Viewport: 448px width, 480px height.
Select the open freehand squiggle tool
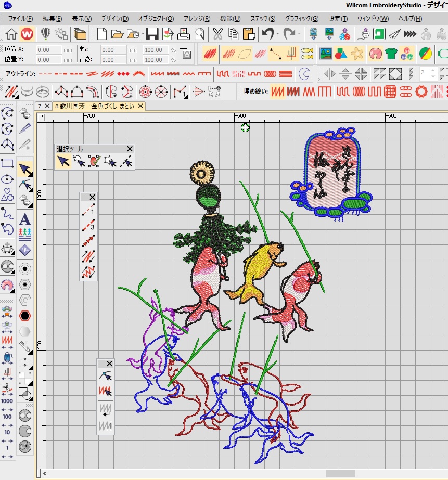(7, 213)
